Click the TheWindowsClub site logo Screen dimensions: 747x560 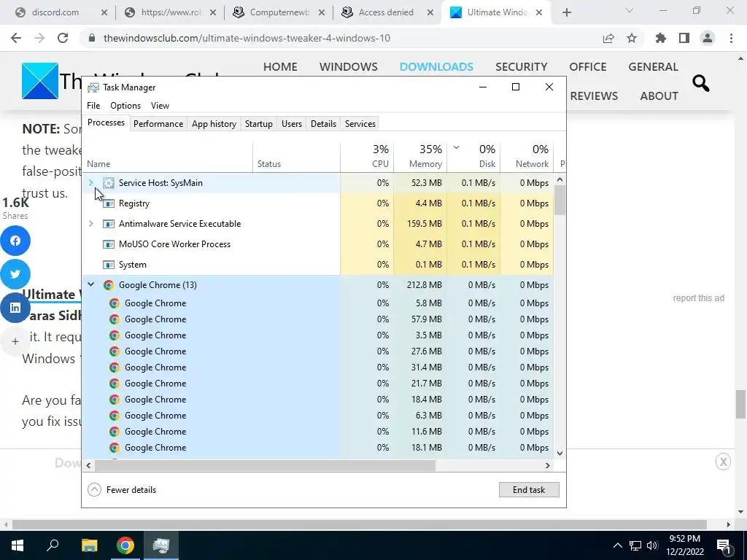click(x=40, y=81)
